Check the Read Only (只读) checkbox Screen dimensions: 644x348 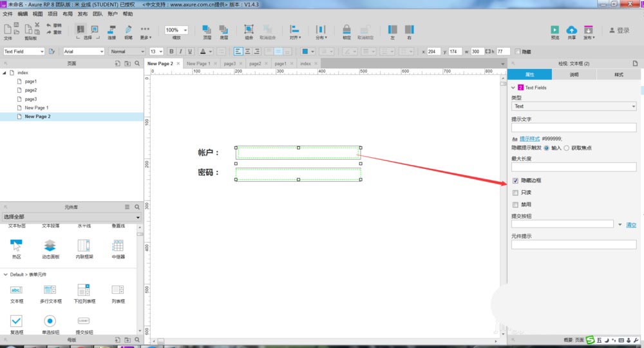[x=515, y=193]
